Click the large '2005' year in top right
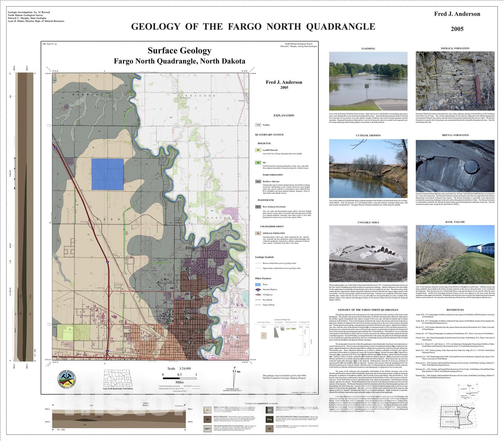 (457, 29)
